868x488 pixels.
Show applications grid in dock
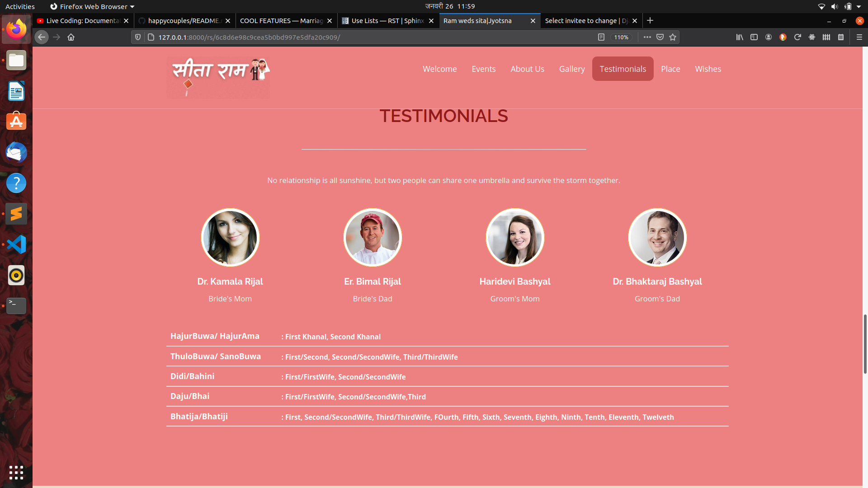(x=16, y=473)
